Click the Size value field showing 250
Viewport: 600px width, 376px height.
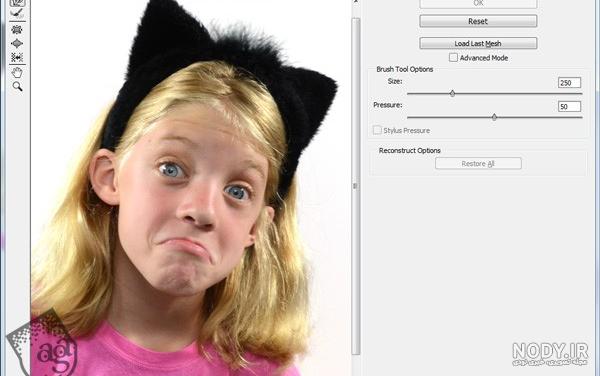click(569, 83)
